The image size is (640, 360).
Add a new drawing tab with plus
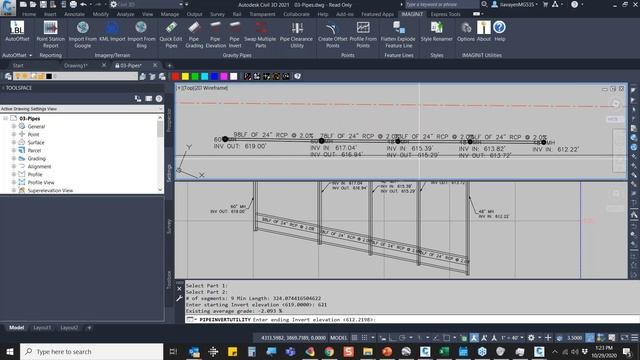point(169,65)
